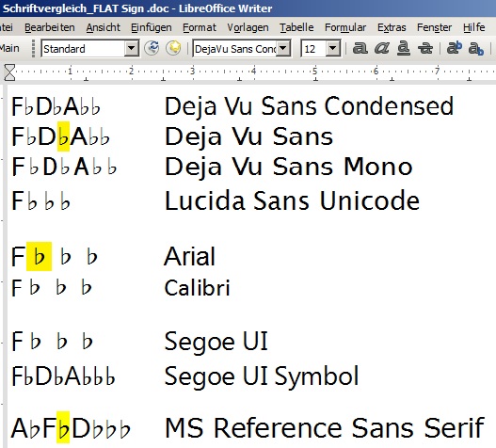The height and width of the screenshot is (448, 496).
Task: Click the text Lucida Sans Unicode
Action: 292,200
